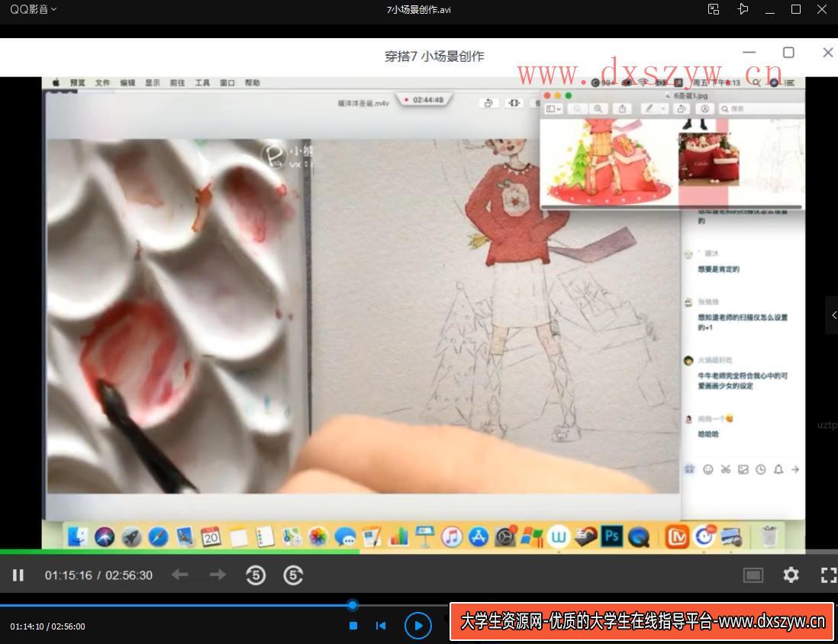Click the Preview search field
Viewport: 838px width, 644px height.
click(760, 108)
